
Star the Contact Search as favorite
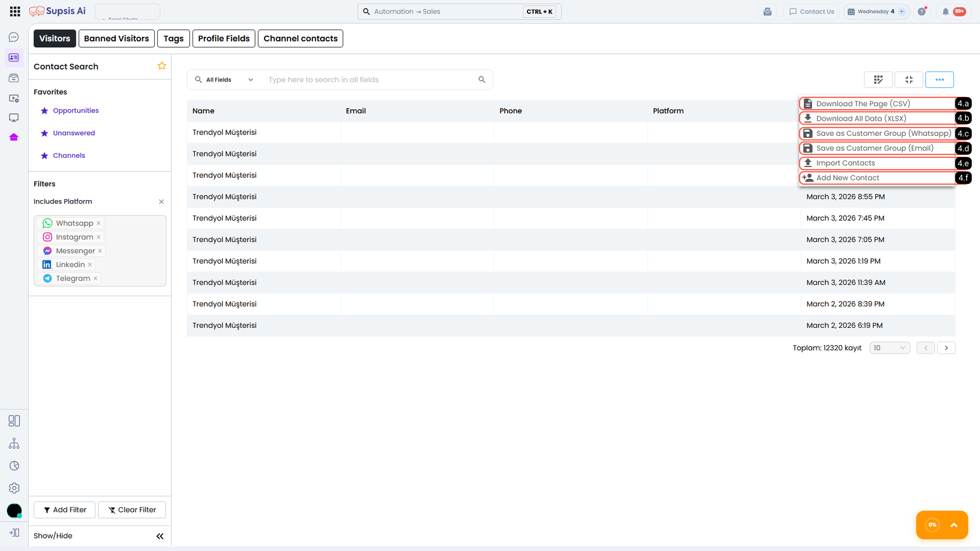(x=162, y=66)
